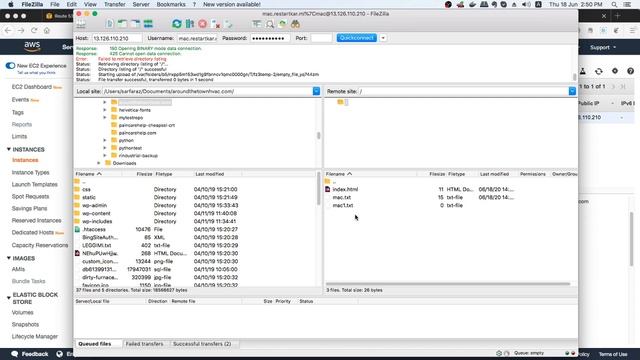Click browser reload button behind FileZilla

[34, 31]
